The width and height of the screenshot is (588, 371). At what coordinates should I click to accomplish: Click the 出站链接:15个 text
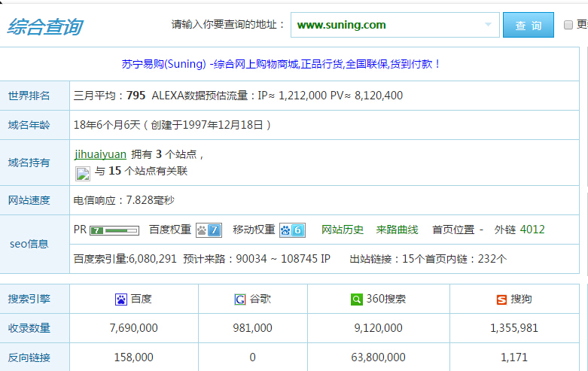click(x=388, y=259)
